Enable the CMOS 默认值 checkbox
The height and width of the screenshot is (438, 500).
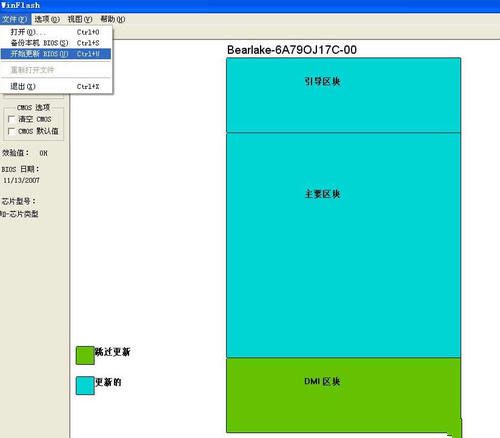pyautogui.click(x=12, y=131)
